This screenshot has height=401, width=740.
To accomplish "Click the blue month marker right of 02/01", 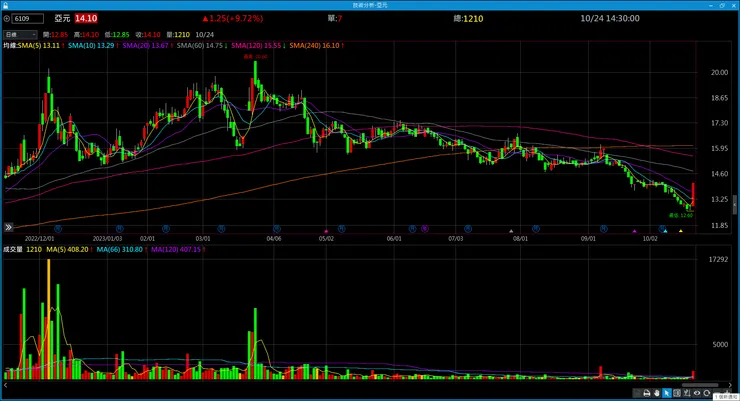I will (166, 229).
